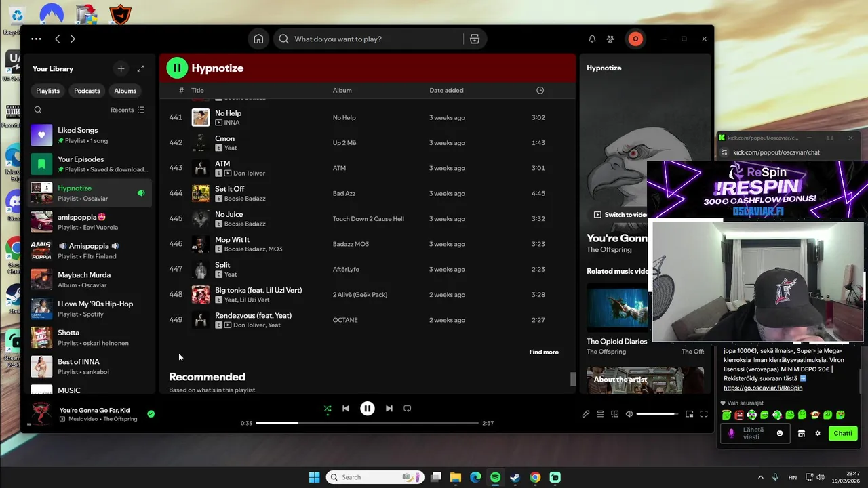Sort tracks by the Album column

click(342, 90)
